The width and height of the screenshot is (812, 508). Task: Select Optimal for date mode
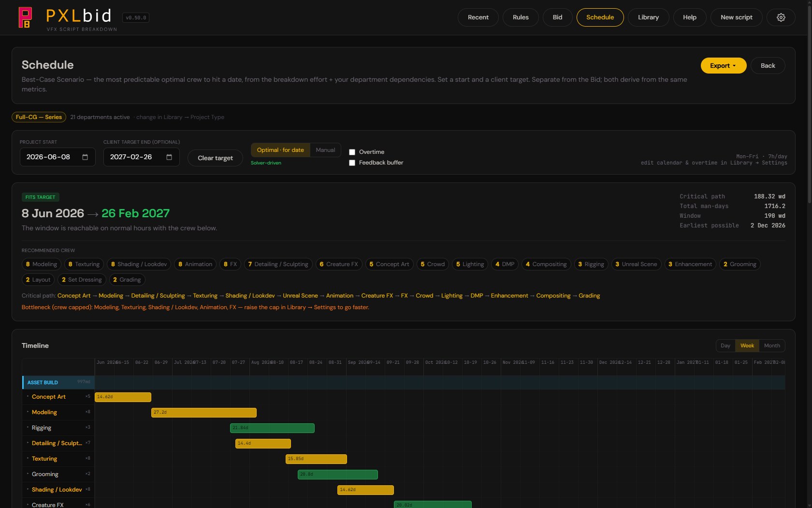[280, 150]
